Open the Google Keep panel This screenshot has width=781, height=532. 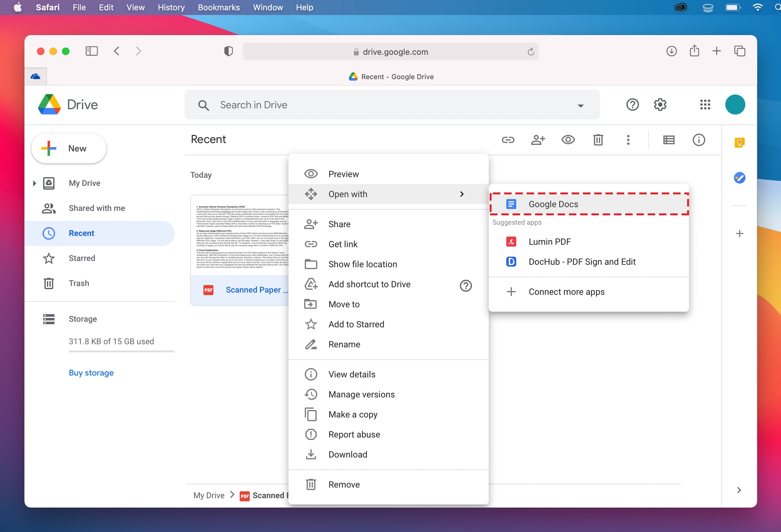(739, 142)
